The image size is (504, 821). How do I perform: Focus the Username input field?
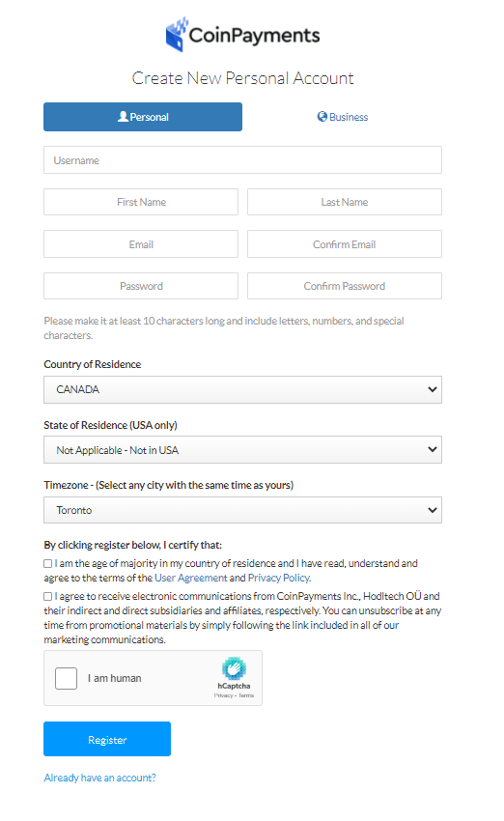pos(243,160)
